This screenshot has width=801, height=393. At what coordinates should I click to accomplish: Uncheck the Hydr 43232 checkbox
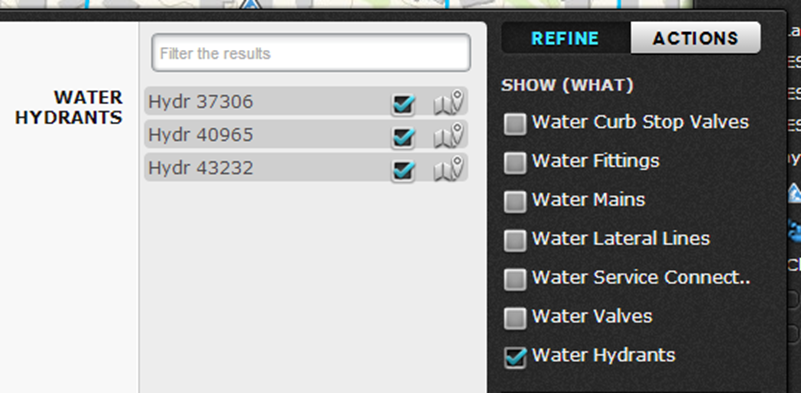403,170
